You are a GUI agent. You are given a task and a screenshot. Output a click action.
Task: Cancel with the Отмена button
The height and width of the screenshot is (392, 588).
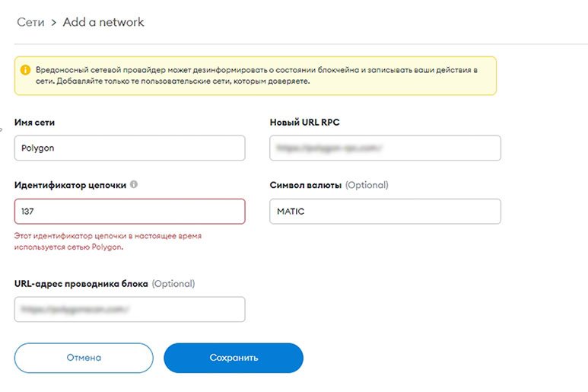click(84, 358)
